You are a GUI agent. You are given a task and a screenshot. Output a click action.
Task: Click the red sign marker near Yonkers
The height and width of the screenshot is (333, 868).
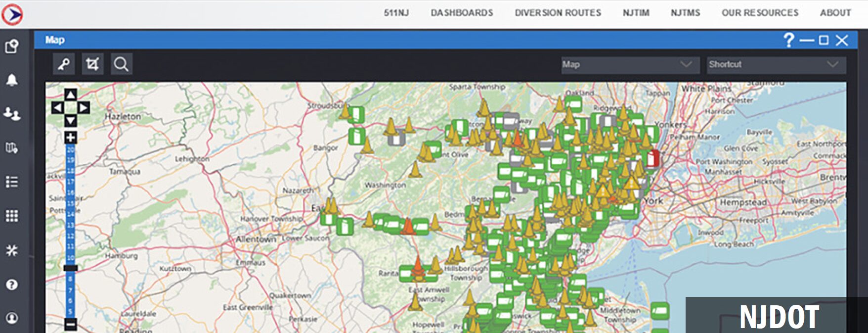click(652, 159)
